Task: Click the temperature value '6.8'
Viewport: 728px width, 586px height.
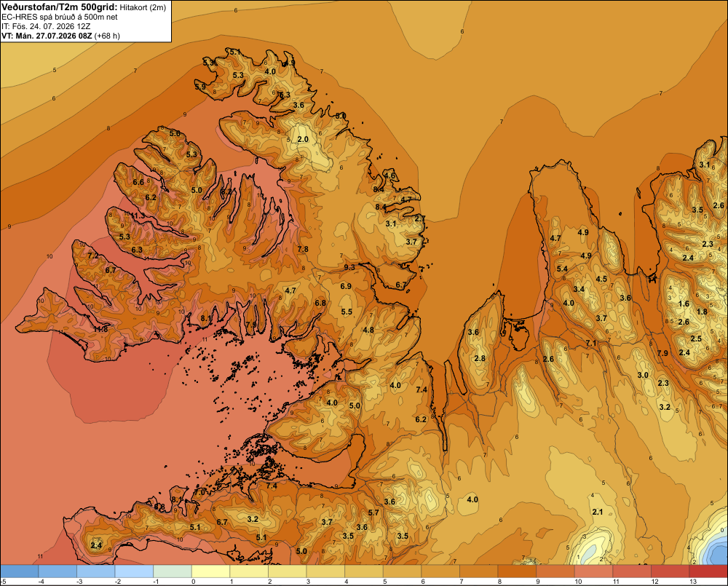Action: point(320,303)
